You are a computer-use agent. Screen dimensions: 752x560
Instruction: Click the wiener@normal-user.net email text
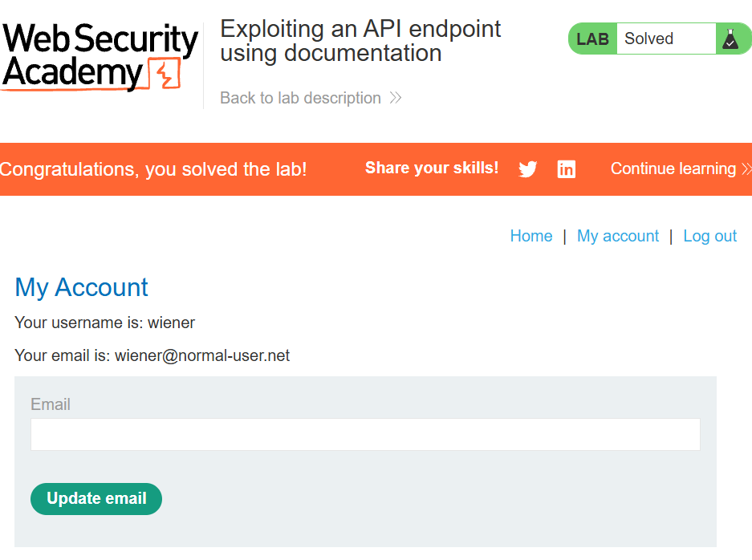(x=202, y=355)
